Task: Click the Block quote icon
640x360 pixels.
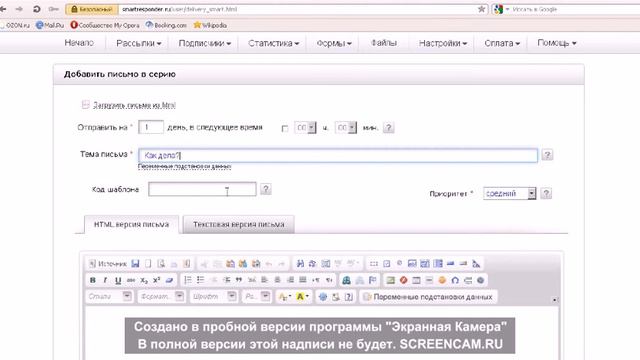Action: (x=239, y=280)
